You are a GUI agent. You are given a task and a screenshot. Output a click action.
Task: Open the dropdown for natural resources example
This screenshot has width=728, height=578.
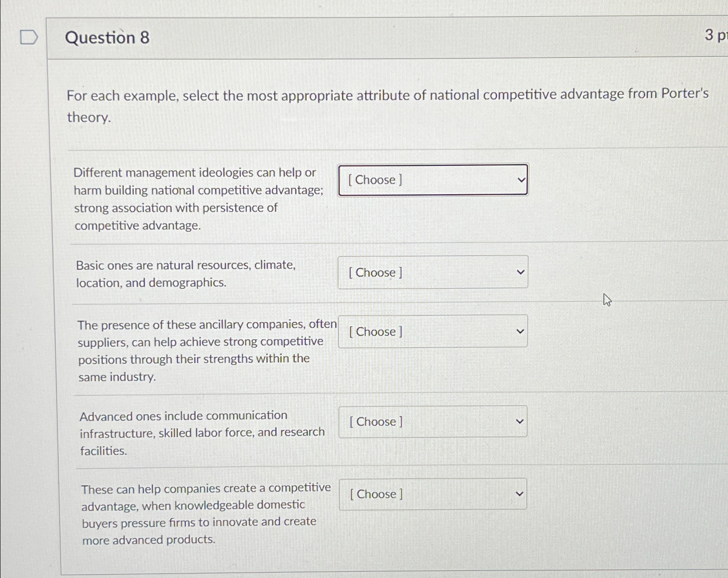(433, 272)
